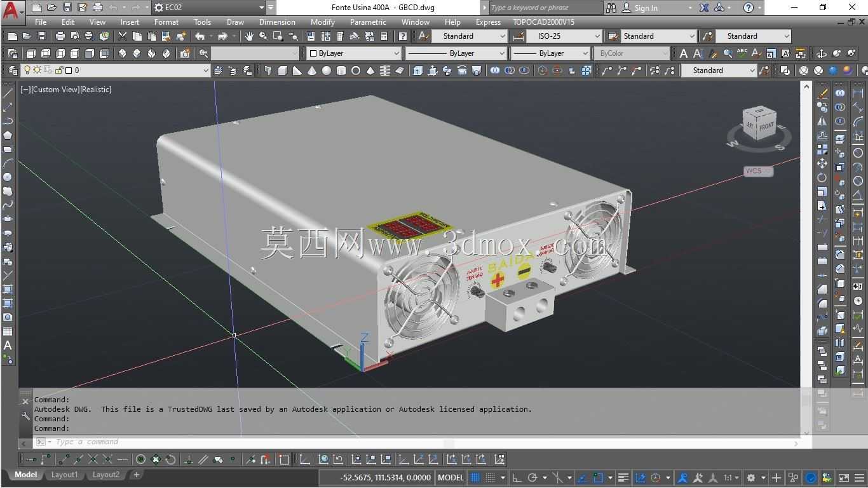This screenshot has width=868, height=488.
Task: Open the WCS coordinate system dropdown
Action: [758, 171]
